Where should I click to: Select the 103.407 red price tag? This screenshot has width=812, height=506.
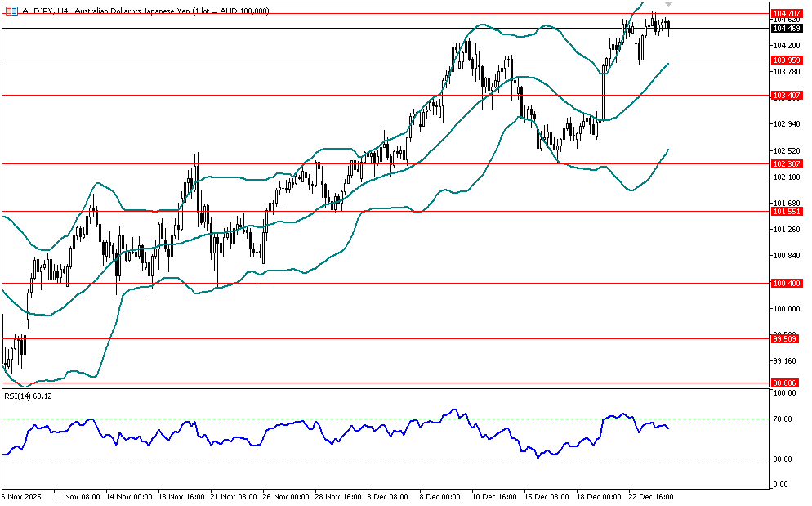coord(785,96)
